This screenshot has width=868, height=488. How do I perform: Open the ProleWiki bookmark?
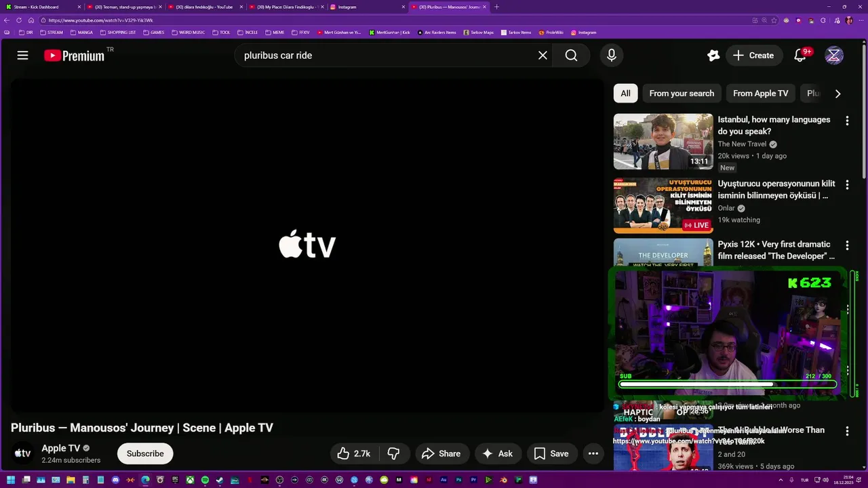pyautogui.click(x=551, y=33)
